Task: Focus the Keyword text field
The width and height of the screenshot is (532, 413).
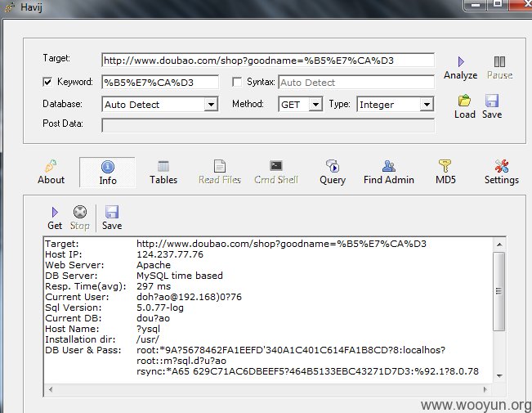Action: point(160,83)
